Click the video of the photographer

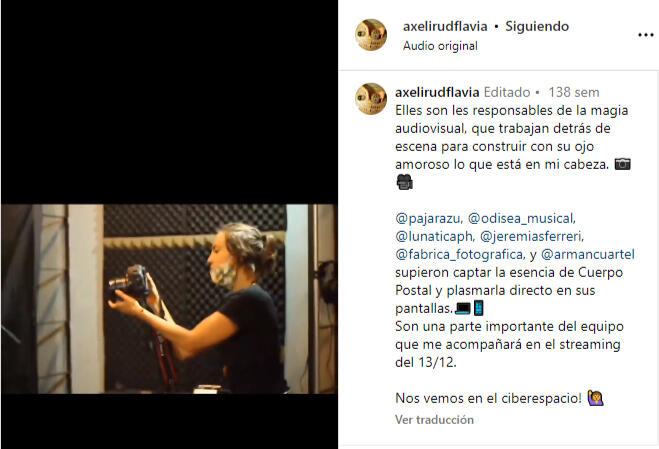click(x=169, y=298)
